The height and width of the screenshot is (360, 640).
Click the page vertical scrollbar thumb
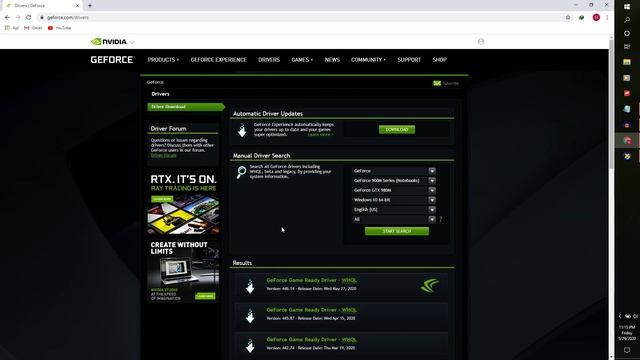coord(611,104)
